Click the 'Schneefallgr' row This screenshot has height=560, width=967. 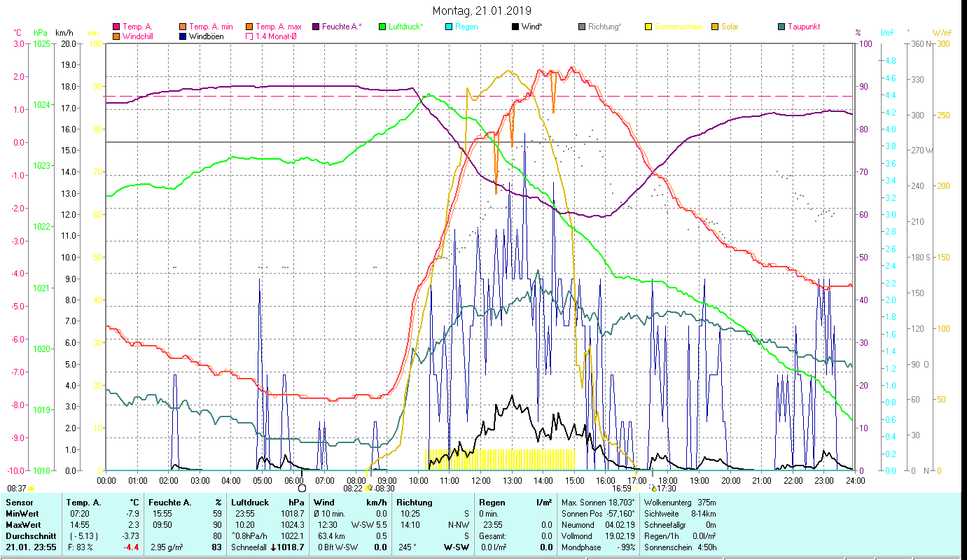tap(680, 525)
